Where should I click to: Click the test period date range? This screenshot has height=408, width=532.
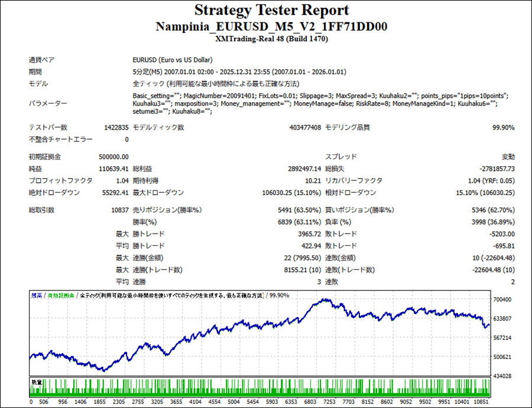(239, 72)
